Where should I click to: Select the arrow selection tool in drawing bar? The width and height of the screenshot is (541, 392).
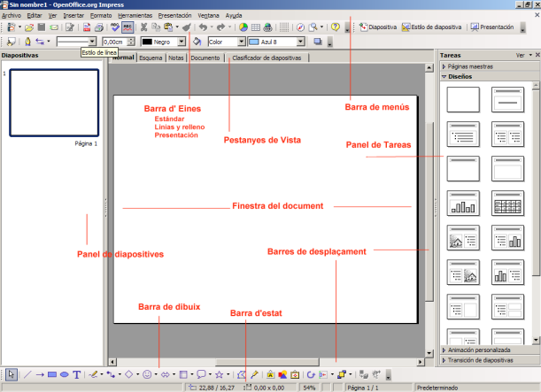click(x=11, y=374)
